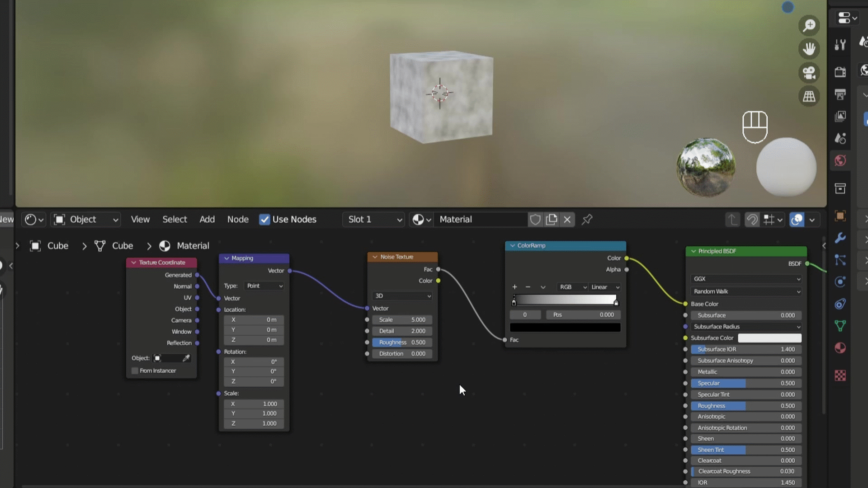Open the Node menu
868x488 pixels.
238,220
